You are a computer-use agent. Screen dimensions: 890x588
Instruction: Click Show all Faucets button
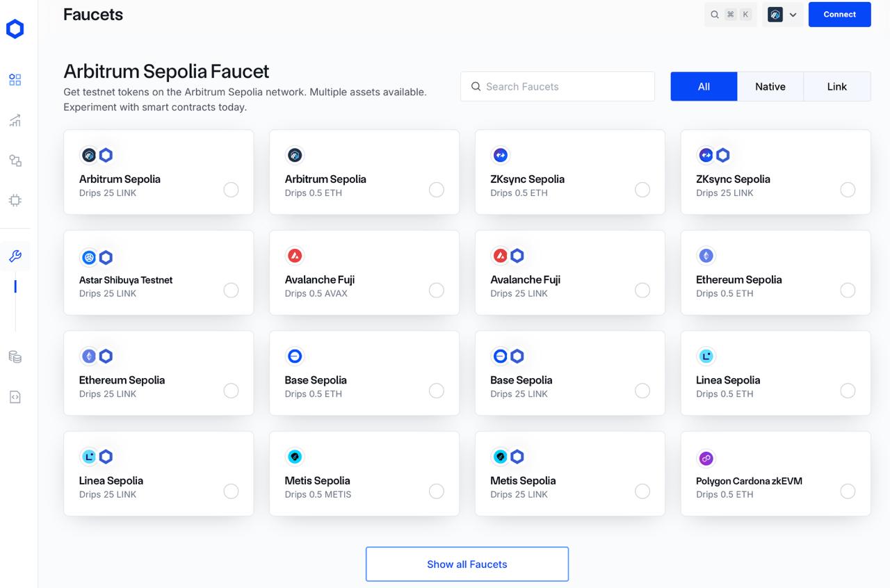[467, 564]
